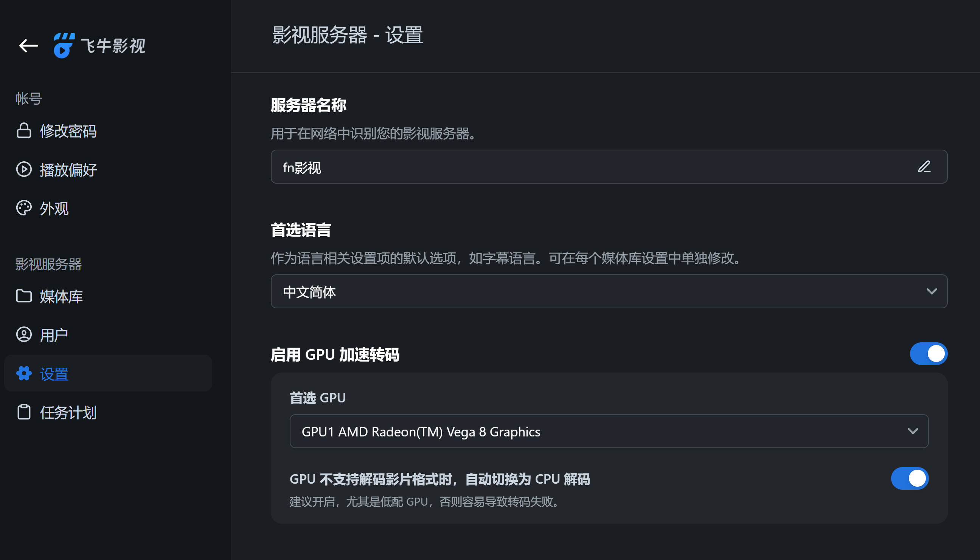Click the back arrow button
Image resolution: width=980 pixels, height=560 pixels.
click(28, 45)
